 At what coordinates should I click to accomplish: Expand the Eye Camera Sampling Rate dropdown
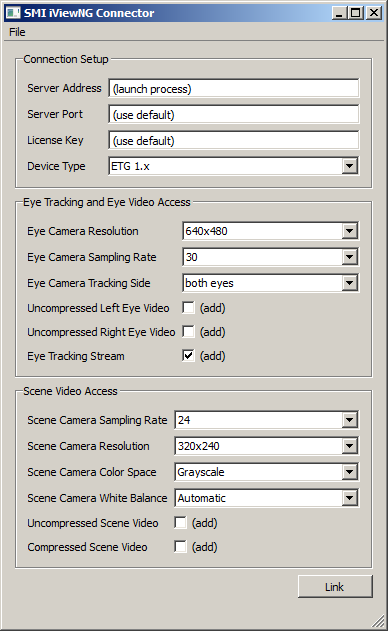[270, 257]
